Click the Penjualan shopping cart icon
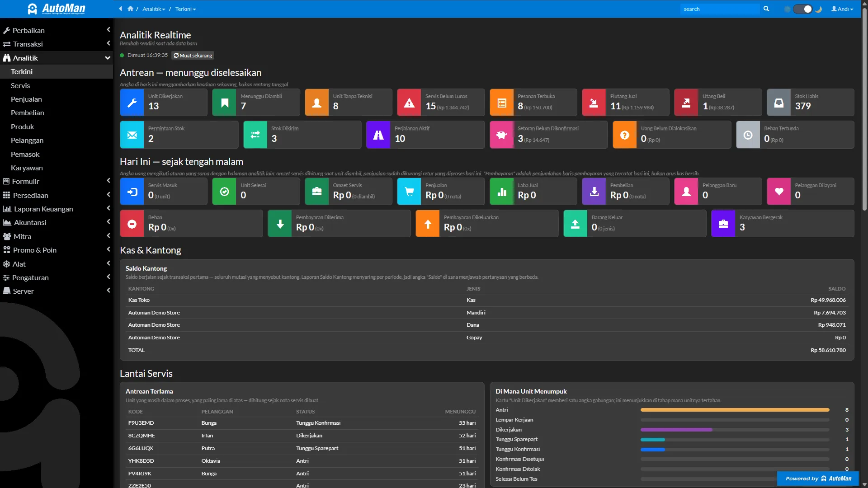The width and height of the screenshot is (868, 488). tap(409, 192)
